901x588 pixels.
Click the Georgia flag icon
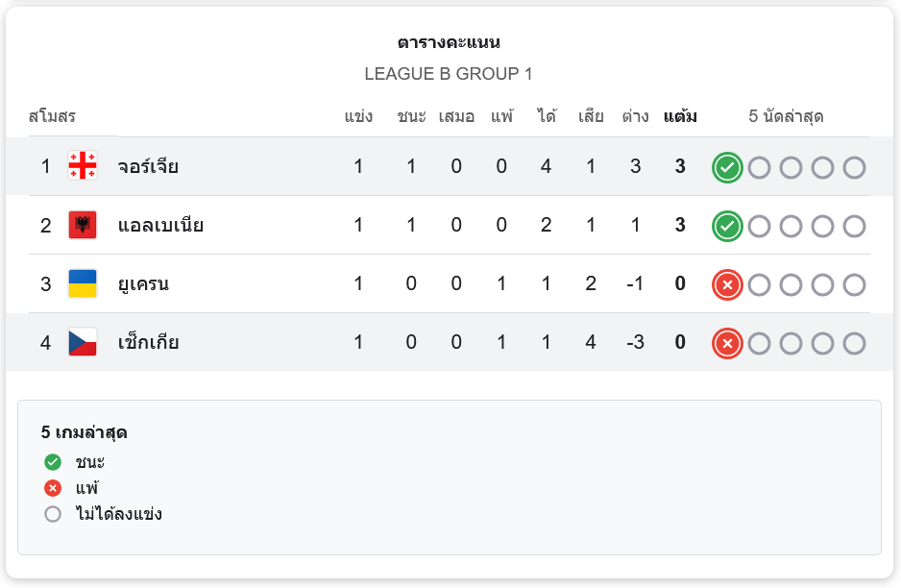coord(83,166)
